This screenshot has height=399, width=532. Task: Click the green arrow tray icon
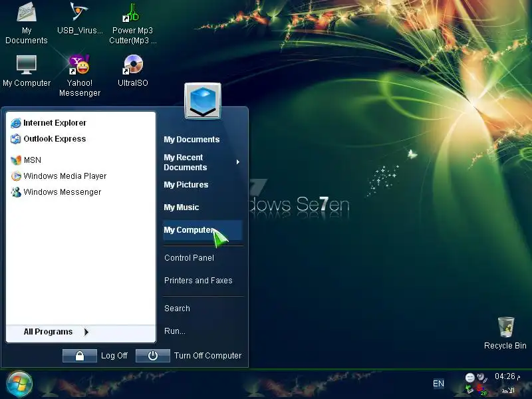tap(469, 389)
